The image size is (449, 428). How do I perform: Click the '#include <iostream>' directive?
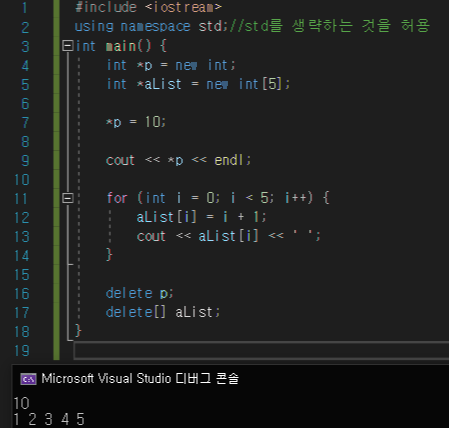pos(148,7)
